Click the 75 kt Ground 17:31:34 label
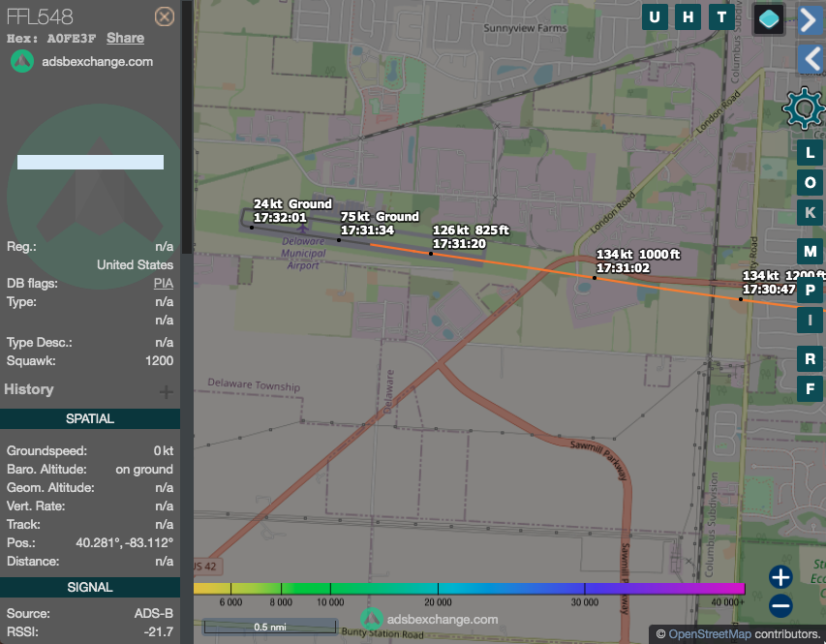The image size is (826, 644). 380,224
